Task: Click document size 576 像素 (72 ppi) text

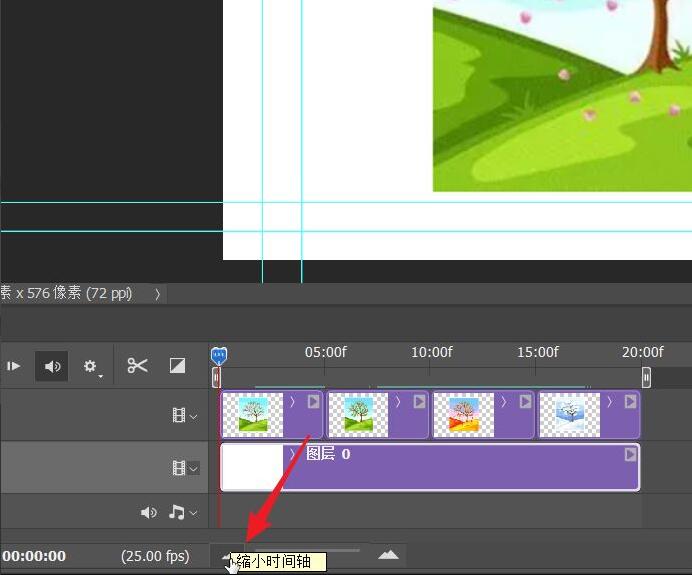Action: [x=79, y=293]
